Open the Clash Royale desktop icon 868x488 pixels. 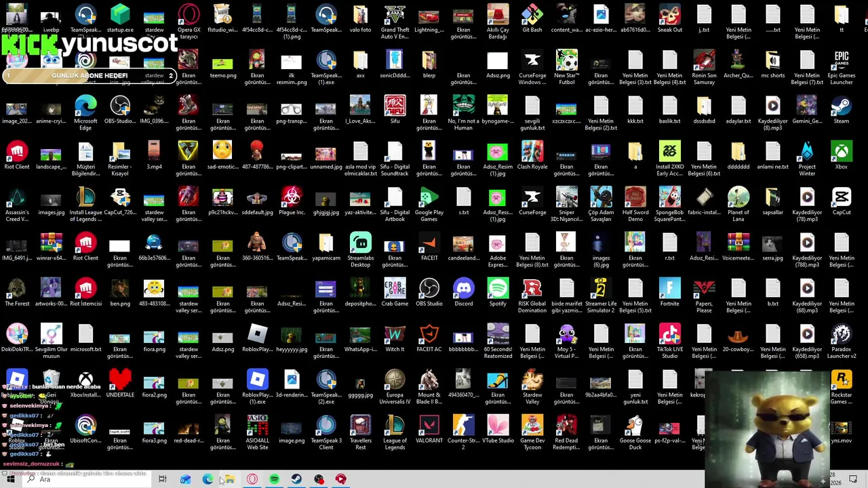click(x=532, y=155)
